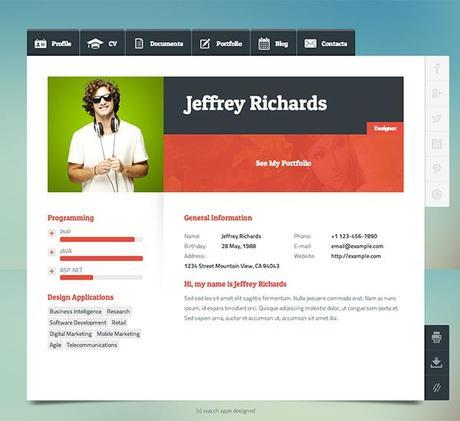
Task: Click the Google Plus icon in the sidebar
Action: point(437,94)
